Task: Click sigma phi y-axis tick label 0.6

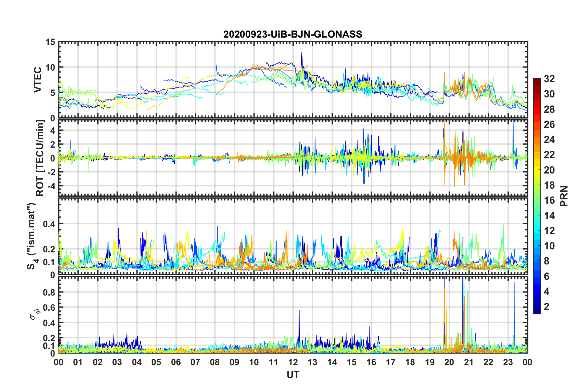Action: (49, 308)
